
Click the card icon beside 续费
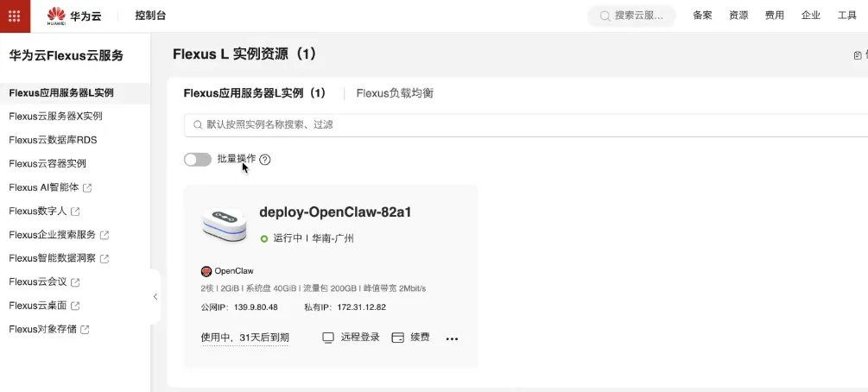[x=398, y=338]
